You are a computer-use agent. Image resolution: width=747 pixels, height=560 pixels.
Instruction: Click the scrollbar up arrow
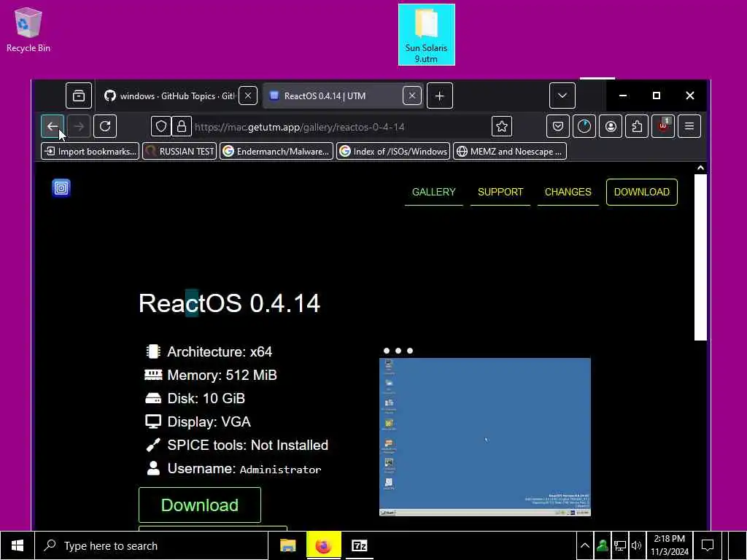[700, 168]
